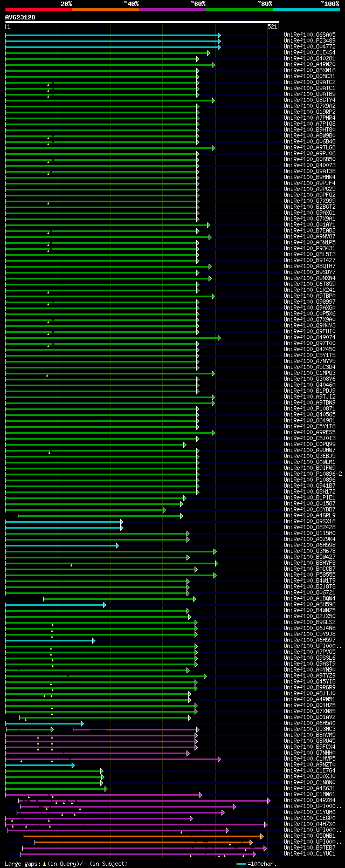Click the purple ~60% identity legend segment
This screenshot has height=868, width=345.
click(x=172, y=10)
